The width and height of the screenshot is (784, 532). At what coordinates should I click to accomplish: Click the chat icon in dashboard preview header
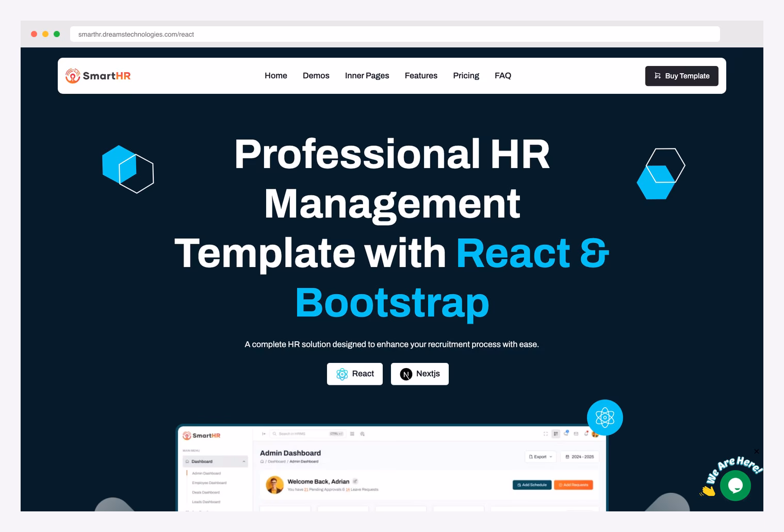pyautogui.click(x=566, y=433)
